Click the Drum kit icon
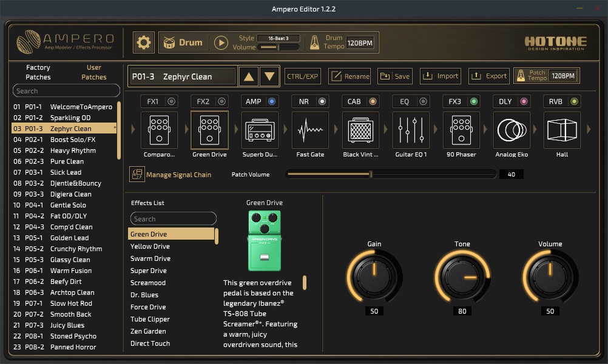Screen dimensions: 608x364 click(169, 42)
